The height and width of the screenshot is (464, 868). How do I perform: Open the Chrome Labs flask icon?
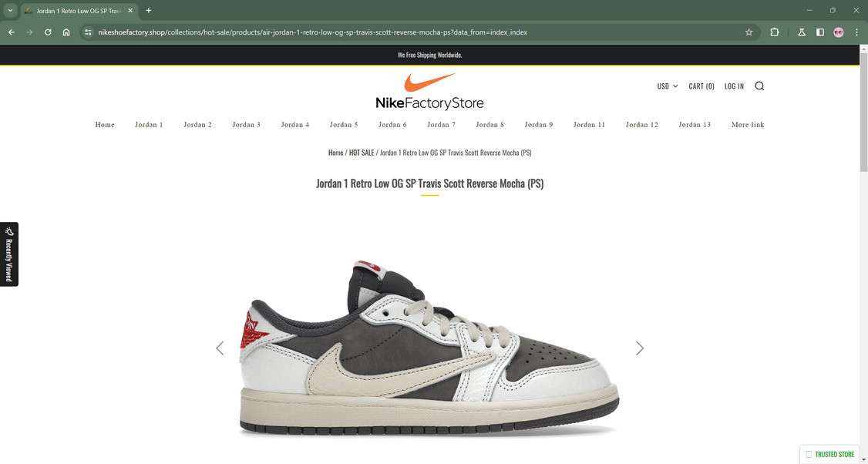point(802,32)
